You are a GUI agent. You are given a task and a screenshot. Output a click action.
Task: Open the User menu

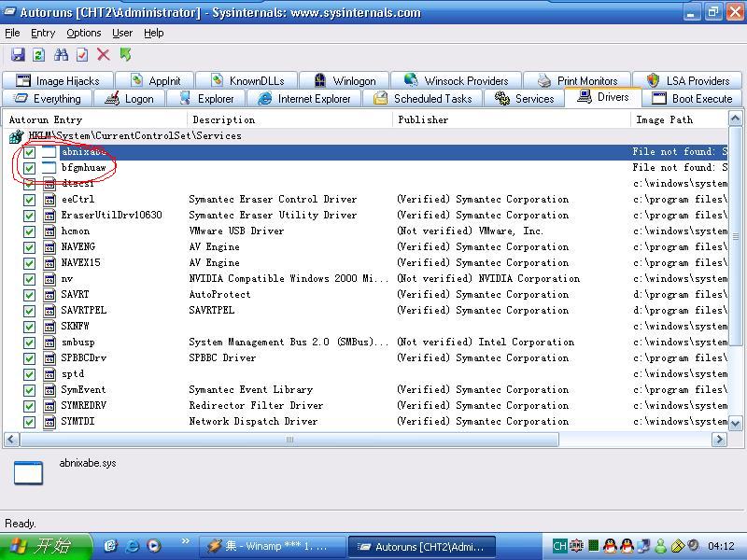click(x=122, y=33)
